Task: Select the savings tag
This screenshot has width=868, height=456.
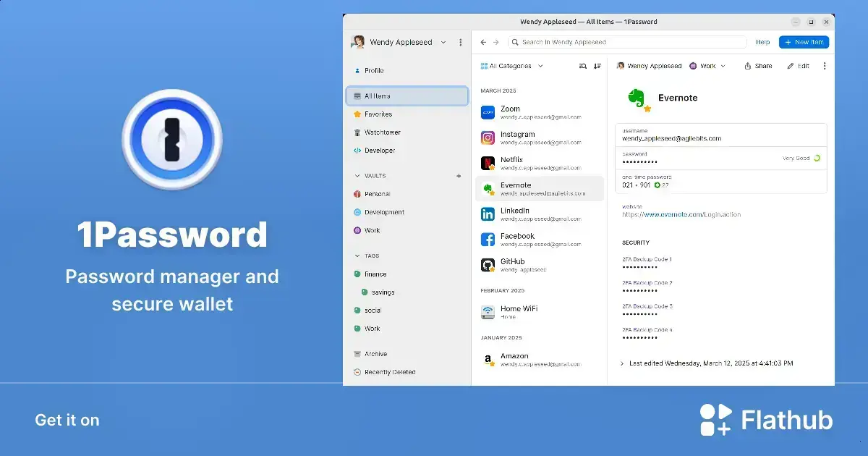Action: pos(407,292)
